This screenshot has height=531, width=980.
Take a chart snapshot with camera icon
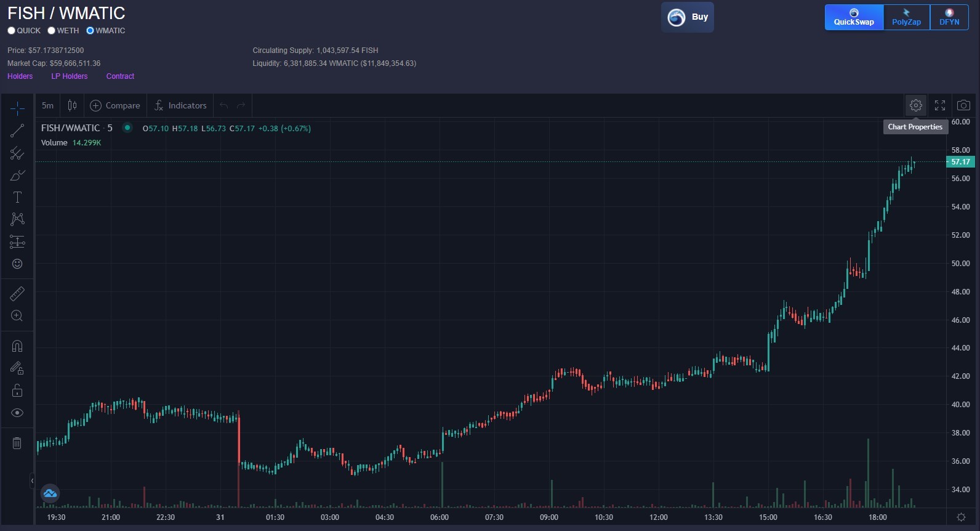(x=963, y=105)
